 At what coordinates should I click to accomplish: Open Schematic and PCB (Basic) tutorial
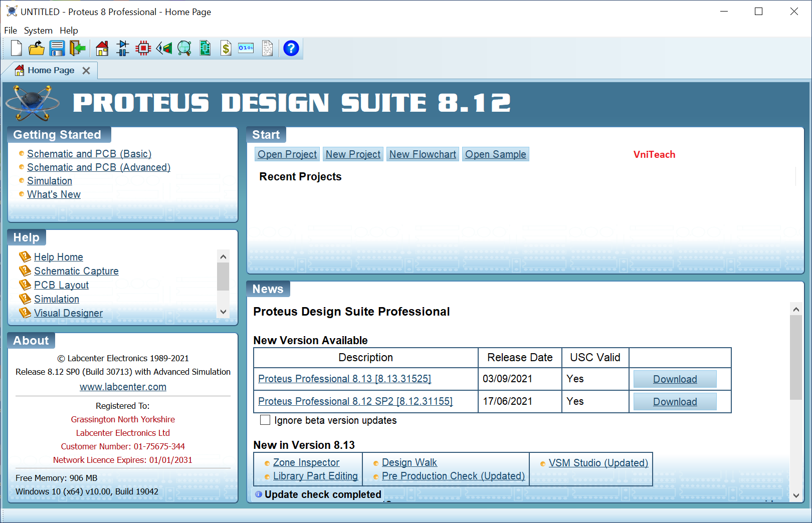click(x=89, y=154)
